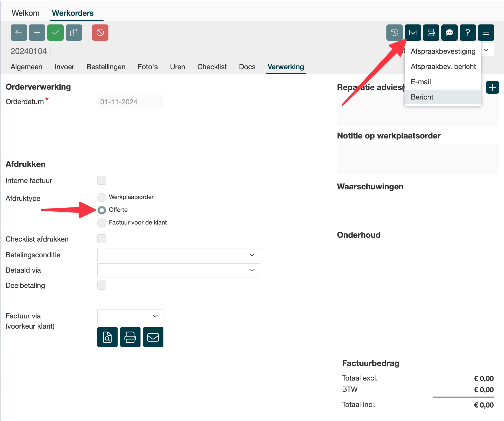Image resolution: width=504 pixels, height=421 pixels.
Task: Switch to the Checklist tab
Action: (212, 67)
